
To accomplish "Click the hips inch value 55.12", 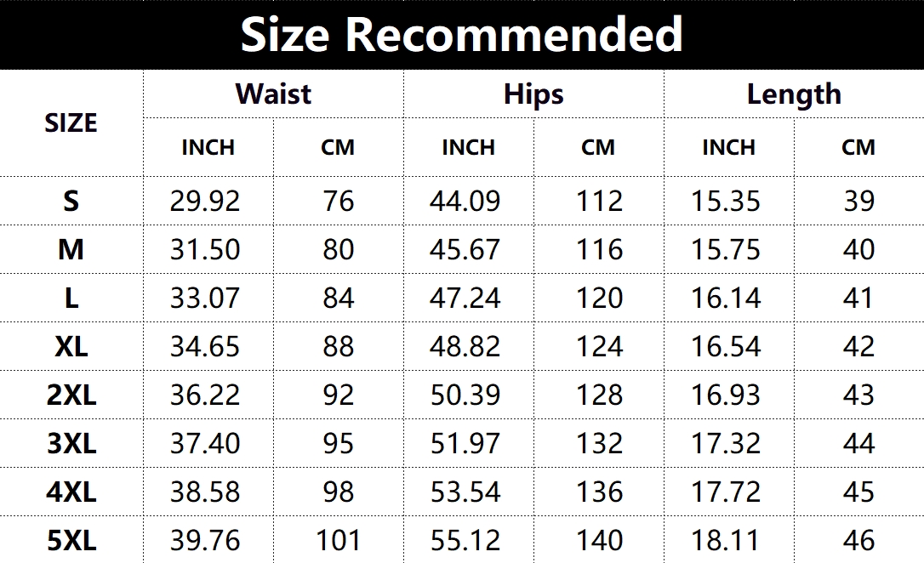I will point(465,540).
